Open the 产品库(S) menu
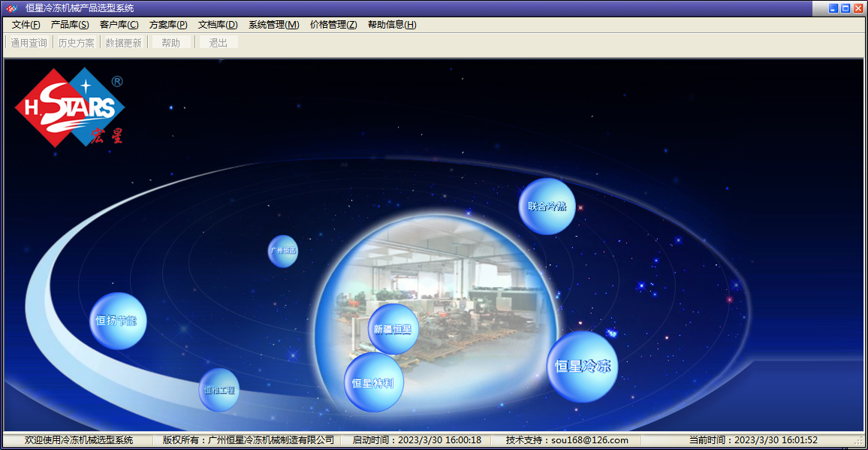The height and width of the screenshot is (450, 868). [69, 25]
